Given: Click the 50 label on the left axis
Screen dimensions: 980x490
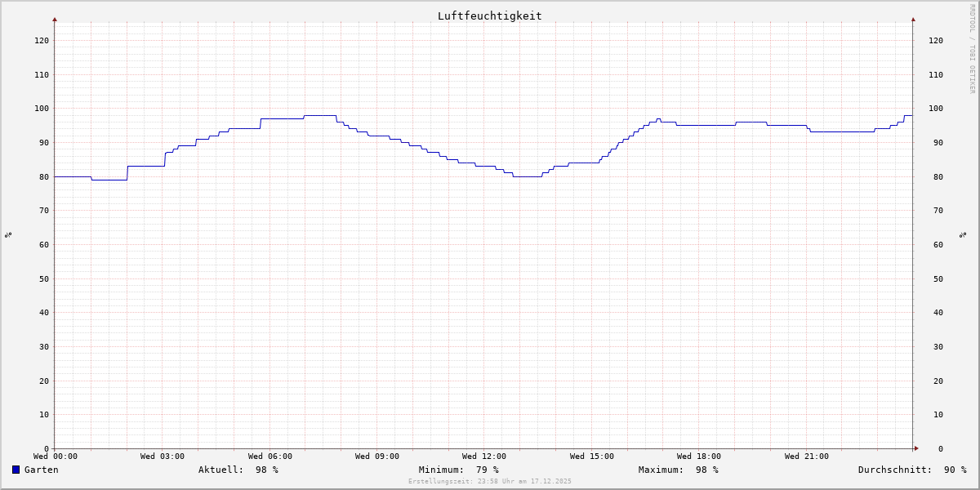Looking at the screenshot, I should click(x=42, y=278).
